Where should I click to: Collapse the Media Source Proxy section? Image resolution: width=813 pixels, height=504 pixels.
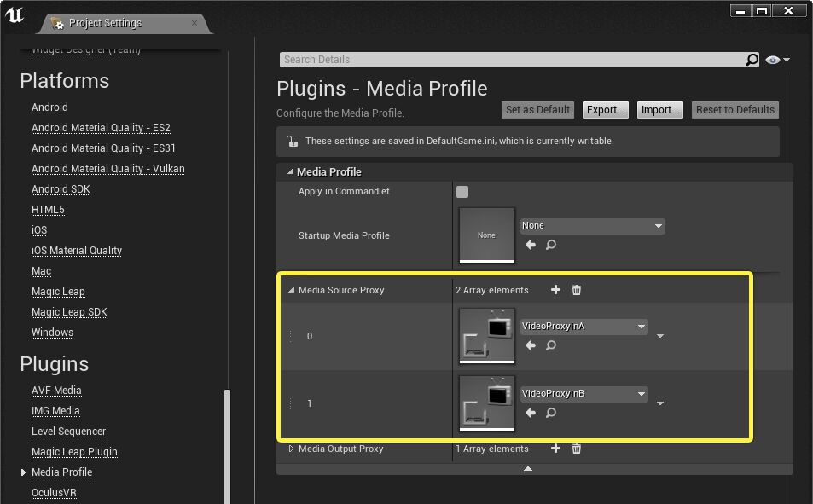pos(290,290)
